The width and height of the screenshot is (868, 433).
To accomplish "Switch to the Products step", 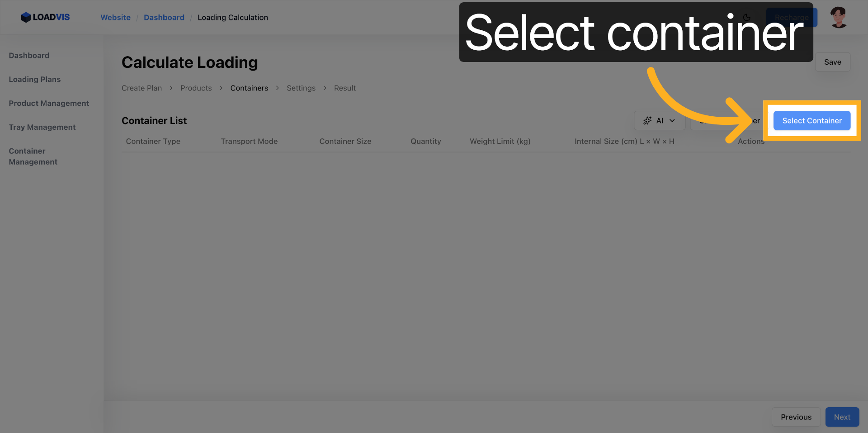I will (196, 88).
